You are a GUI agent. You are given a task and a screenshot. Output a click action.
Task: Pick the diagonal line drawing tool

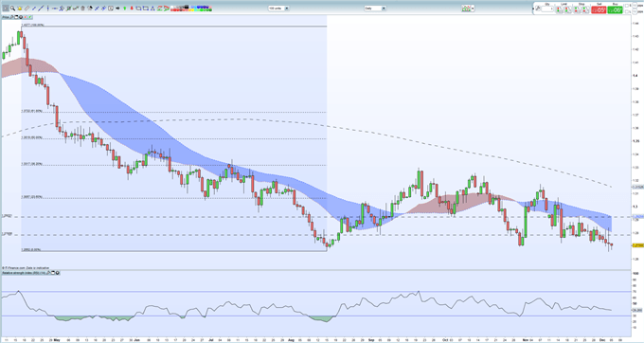[x=41, y=9]
